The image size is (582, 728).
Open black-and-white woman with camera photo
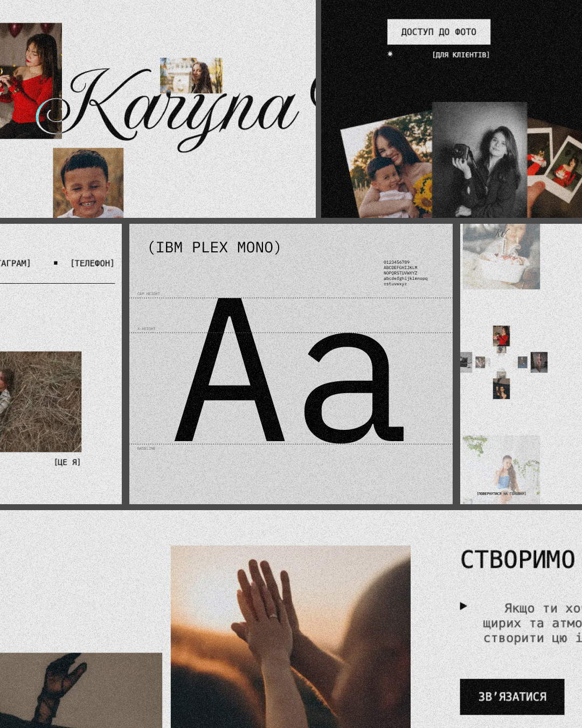(x=480, y=160)
